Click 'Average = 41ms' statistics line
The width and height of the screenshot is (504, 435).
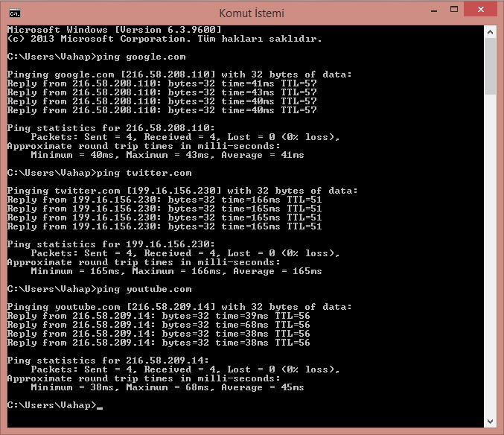click(x=168, y=155)
